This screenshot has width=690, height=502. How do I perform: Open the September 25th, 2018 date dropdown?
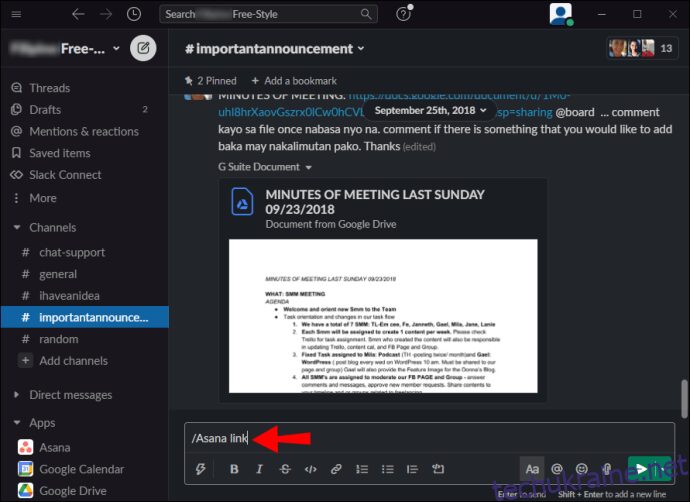[430, 110]
